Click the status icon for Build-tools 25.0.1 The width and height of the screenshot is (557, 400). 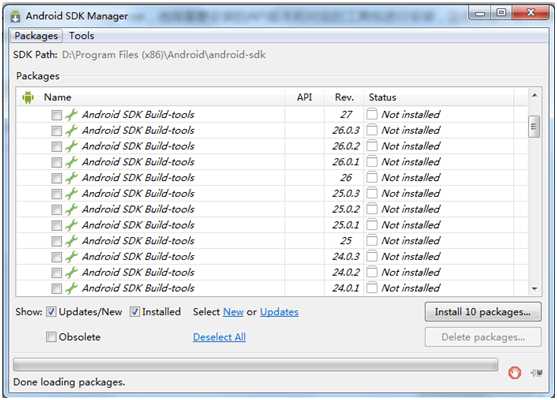coord(372,225)
